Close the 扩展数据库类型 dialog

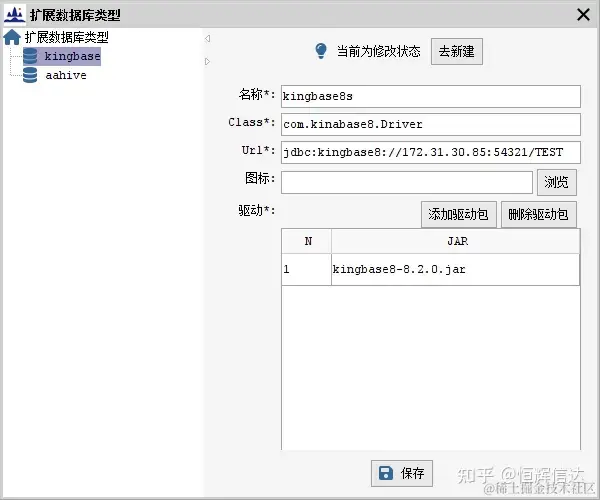tap(583, 15)
